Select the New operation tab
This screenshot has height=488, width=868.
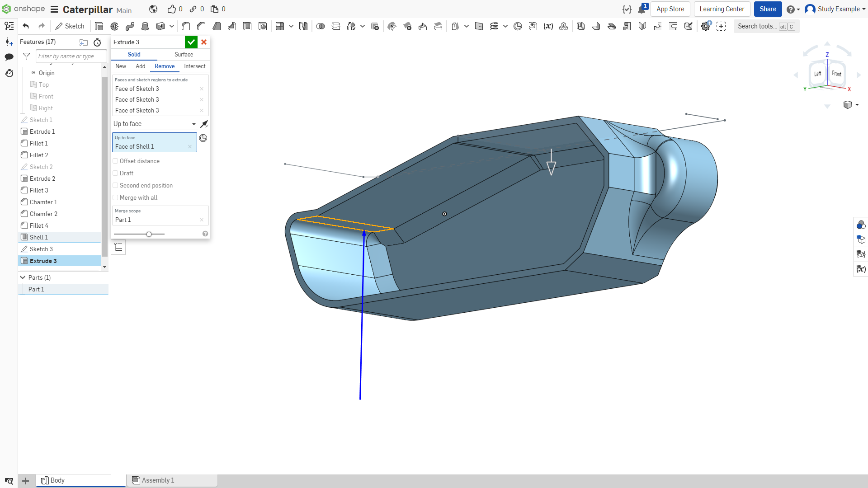121,66
